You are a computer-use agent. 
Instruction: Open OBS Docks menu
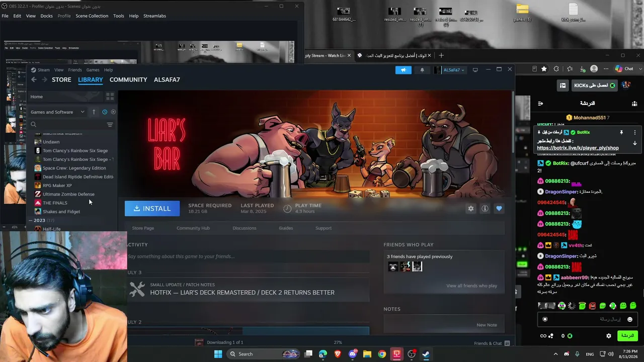coord(46,16)
